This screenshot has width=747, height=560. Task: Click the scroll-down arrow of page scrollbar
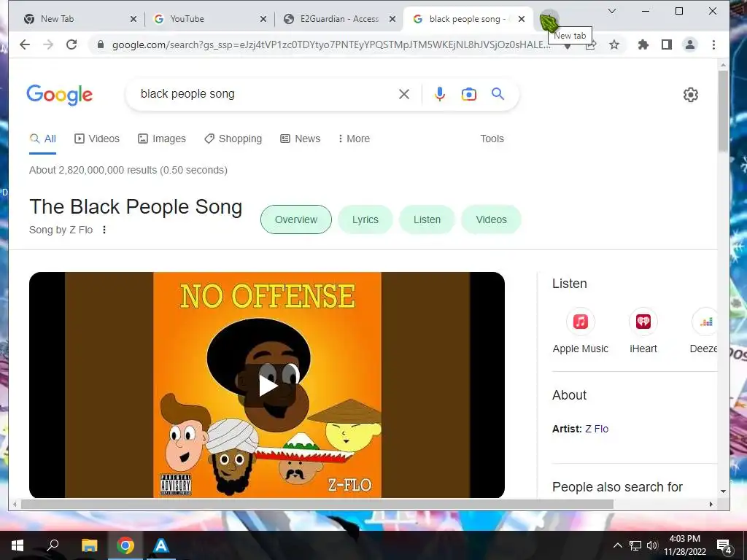click(x=723, y=491)
